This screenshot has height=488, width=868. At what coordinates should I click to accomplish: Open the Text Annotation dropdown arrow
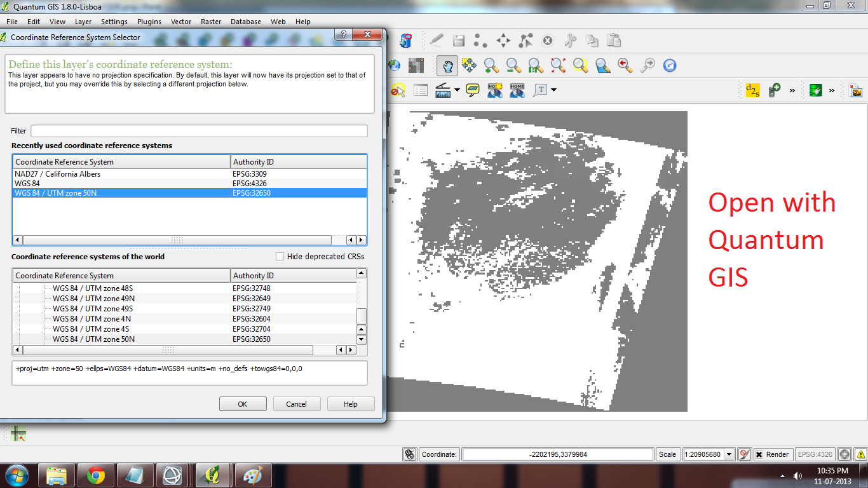pos(553,90)
